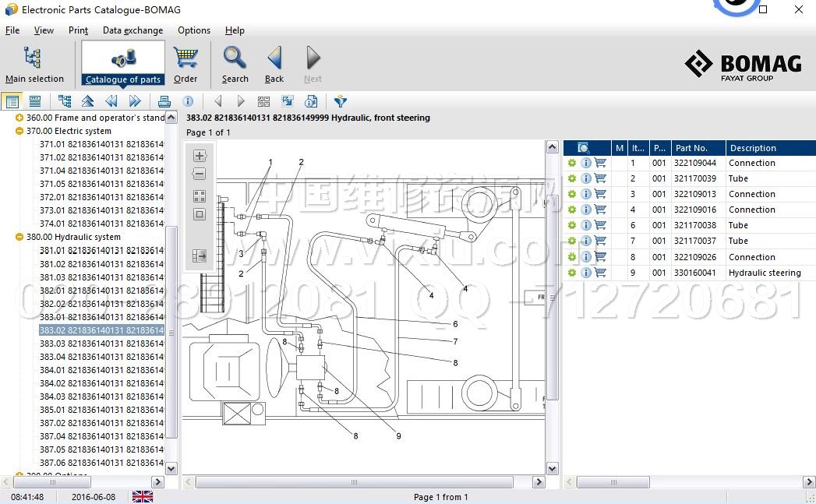Viewport: 816px width, 504px height.
Task: Zoom out of the diagram with minus button
Action: [x=200, y=174]
